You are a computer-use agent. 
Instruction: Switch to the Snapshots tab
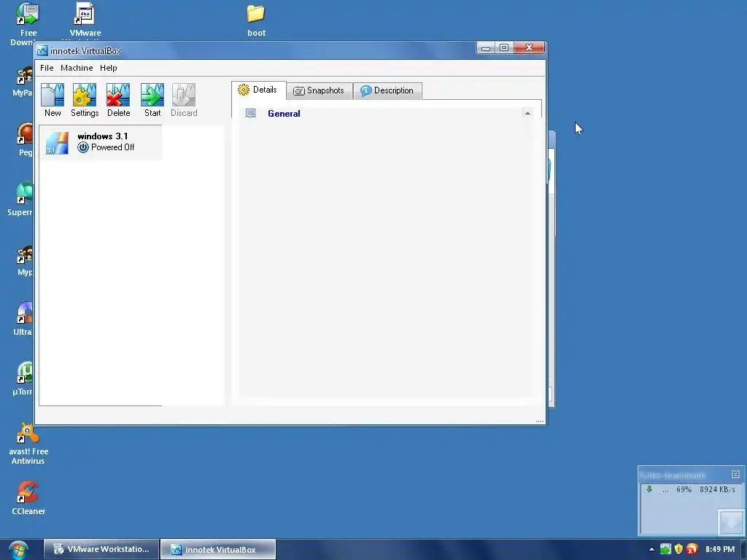[320, 90]
